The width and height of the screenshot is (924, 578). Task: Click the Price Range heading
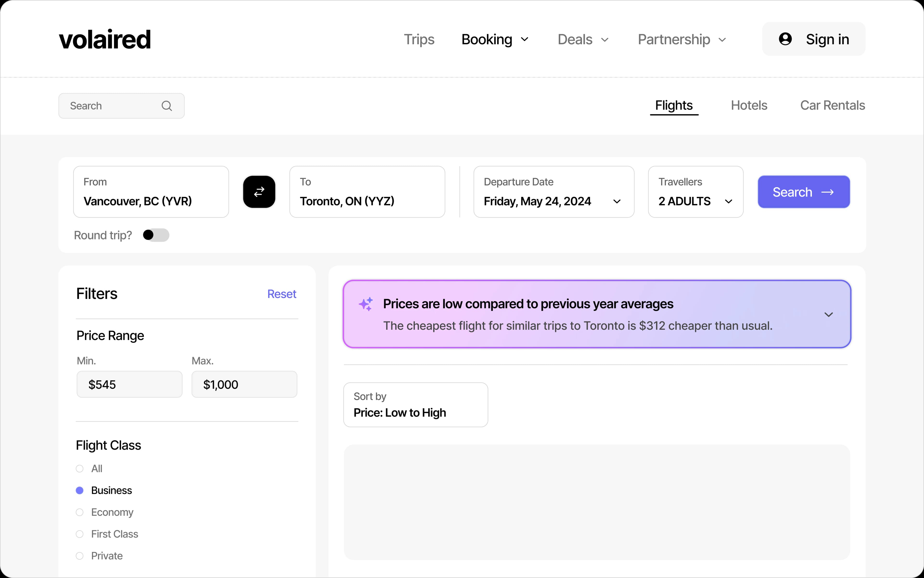pyautogui.click(x=110, y=336)
